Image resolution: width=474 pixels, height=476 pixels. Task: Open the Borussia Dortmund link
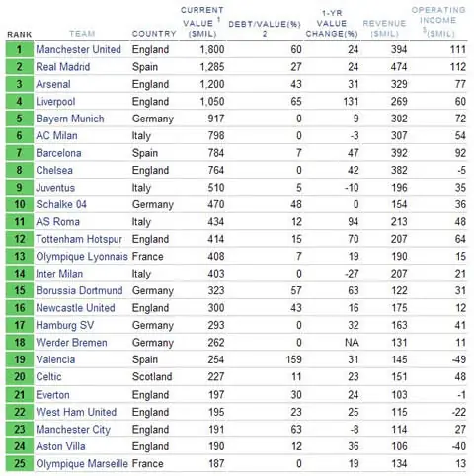79,290
